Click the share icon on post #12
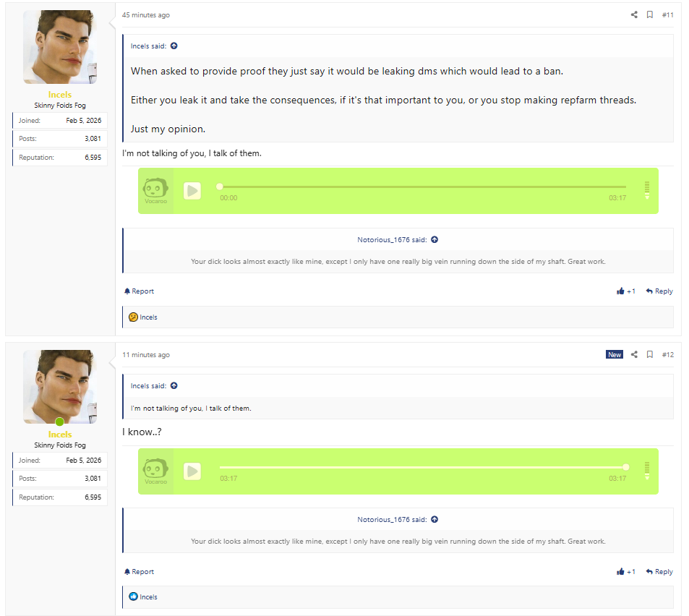 (634, 354)
